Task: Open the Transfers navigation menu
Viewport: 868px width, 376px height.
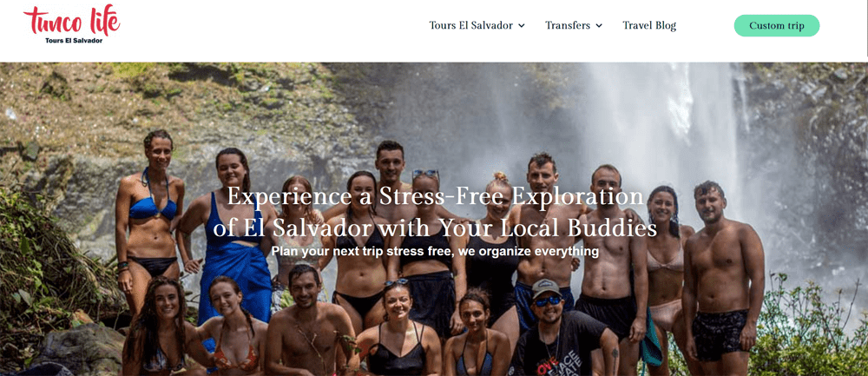Action: 568,25
